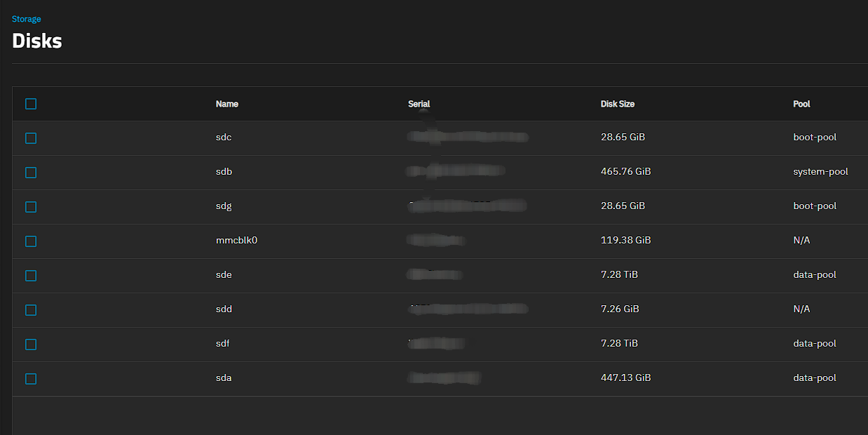Check the checkbox for disk mmcblk0
The image size is (868, 435).
[x=30, y=241]
